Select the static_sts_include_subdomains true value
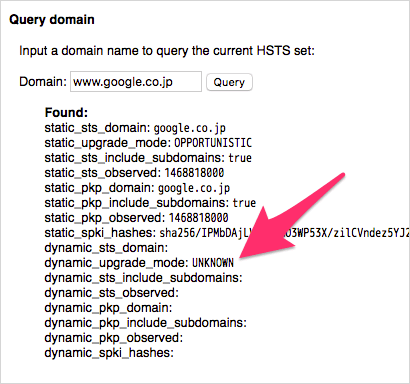Image resolution: width=410 pixels, height=384 pixels. 240,158
